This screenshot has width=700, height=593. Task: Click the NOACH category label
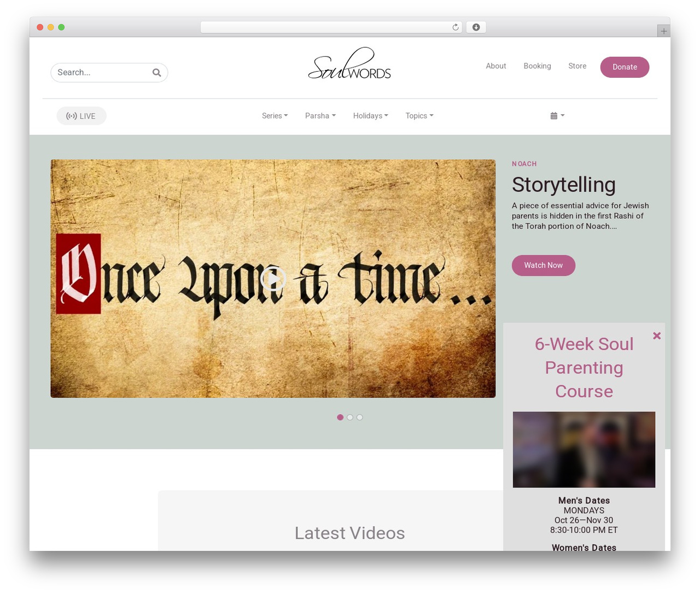click(524, 164)
